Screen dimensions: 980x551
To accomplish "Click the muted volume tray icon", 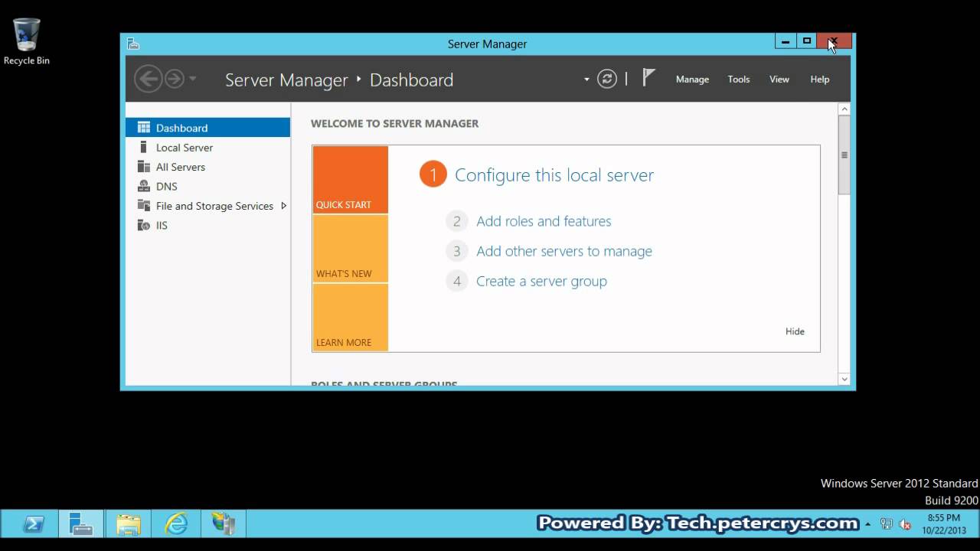I will [905, 524].
